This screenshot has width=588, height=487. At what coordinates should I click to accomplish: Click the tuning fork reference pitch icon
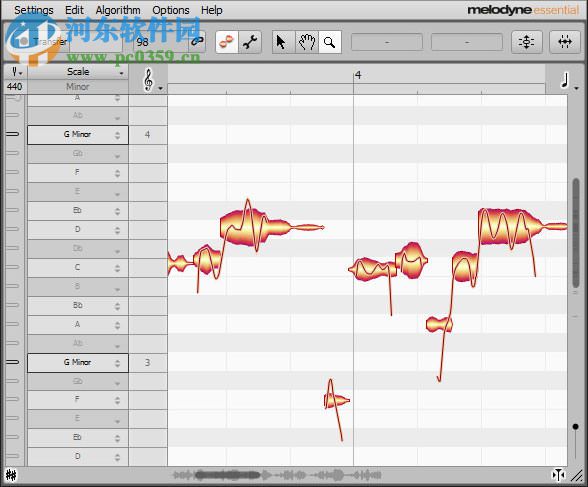click(x=16, y=72)
